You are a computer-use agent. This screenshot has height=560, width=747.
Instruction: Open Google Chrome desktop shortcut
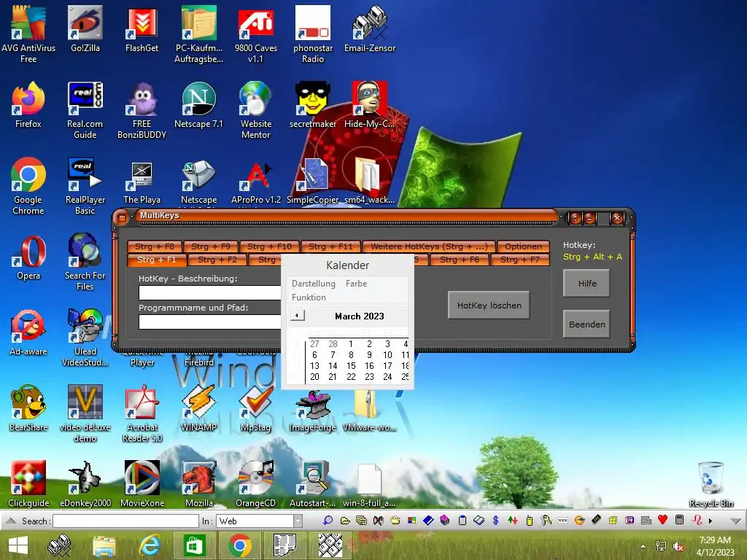coord(28,186)
